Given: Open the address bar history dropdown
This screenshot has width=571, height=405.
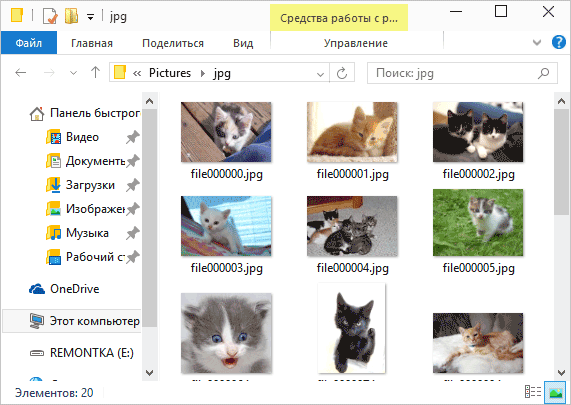Looking at the screenshot, I should (320, 74).
